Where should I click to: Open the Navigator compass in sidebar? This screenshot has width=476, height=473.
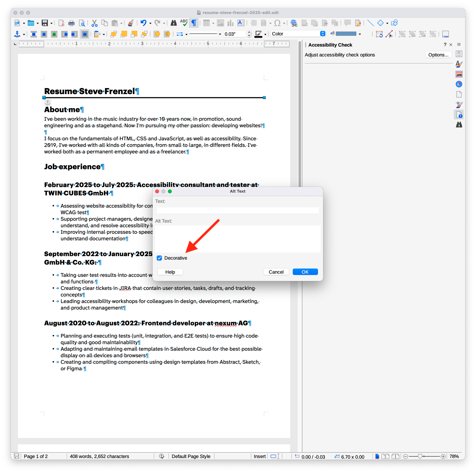[x=459, y=84]
